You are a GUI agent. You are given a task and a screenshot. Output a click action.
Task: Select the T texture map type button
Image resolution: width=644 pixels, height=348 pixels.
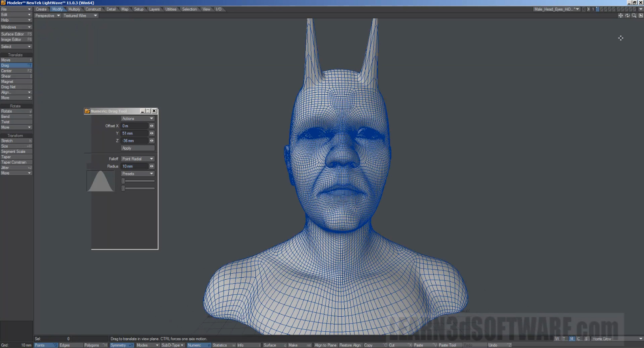tap(564, 339)
